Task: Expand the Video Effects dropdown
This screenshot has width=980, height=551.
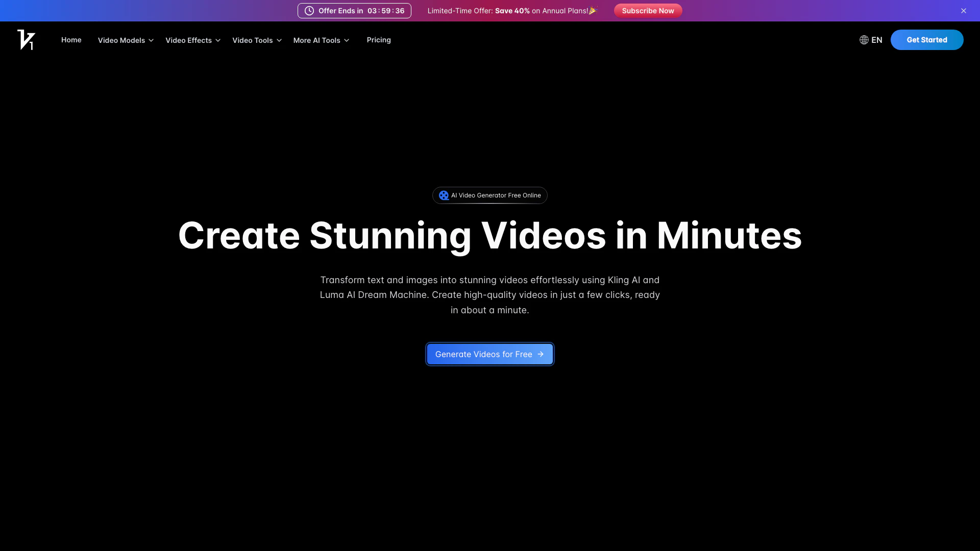Action: 192,40
